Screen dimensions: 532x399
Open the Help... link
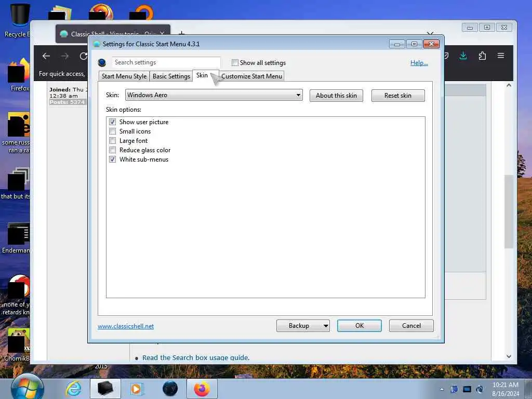point(419,63)
